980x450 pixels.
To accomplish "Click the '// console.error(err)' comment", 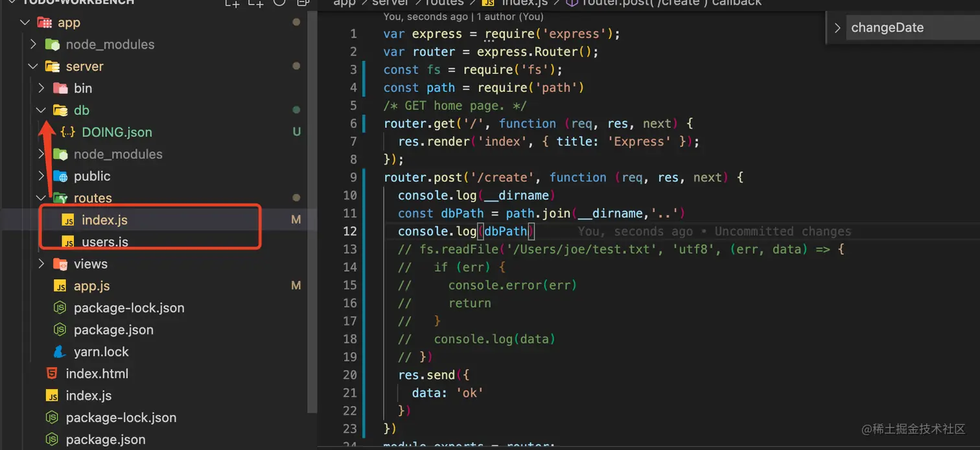I will pyautogui.click(x=487, y=285).
